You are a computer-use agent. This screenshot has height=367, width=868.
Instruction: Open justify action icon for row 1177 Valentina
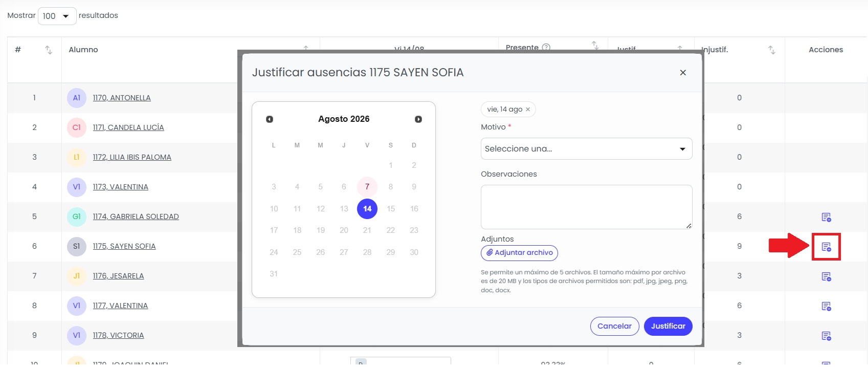[x=826, y=306]
